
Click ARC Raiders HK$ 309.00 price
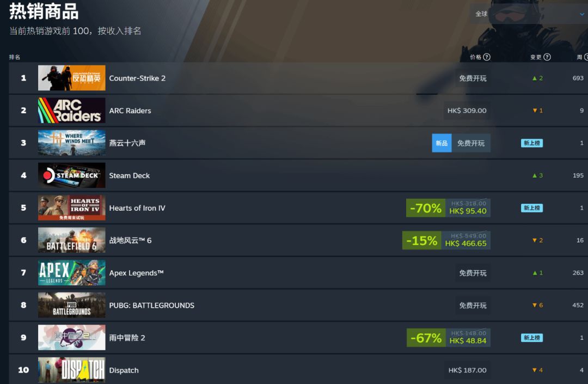(x=467, y=111)
